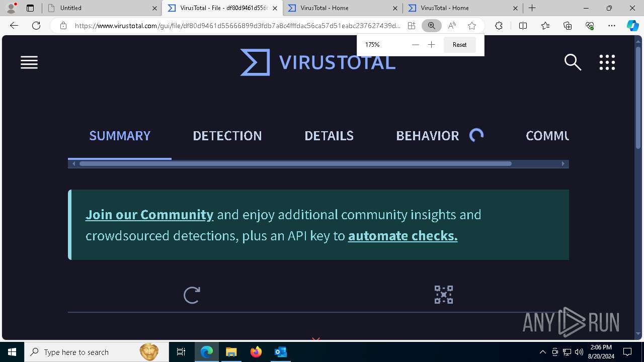Click the automate checks link
The height and width of the screenshot is (362, 644).
tap(403, 236)
